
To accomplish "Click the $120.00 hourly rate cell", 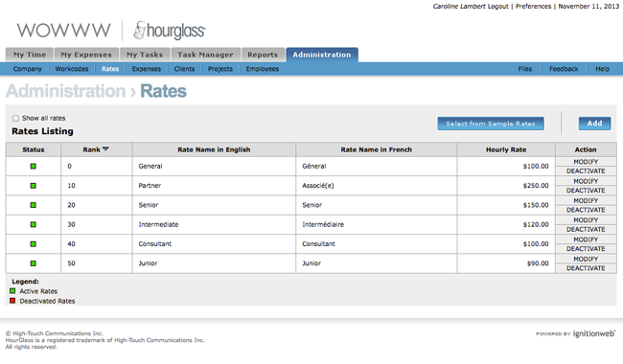I will click(x=506, y=224).
